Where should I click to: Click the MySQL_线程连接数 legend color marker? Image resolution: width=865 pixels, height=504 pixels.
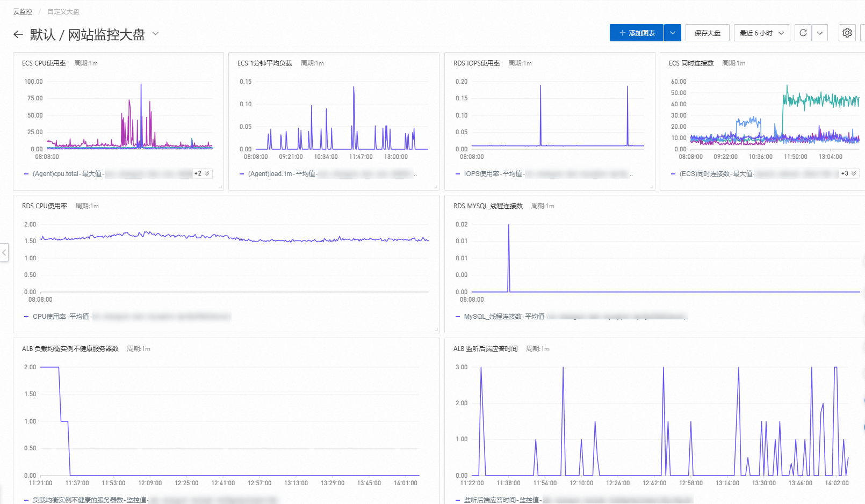458,317
